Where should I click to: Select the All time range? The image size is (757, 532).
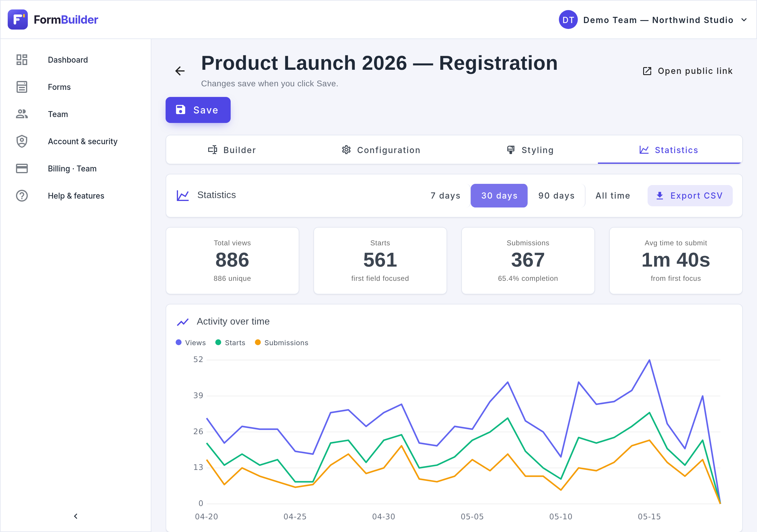[x=613, y=195]
